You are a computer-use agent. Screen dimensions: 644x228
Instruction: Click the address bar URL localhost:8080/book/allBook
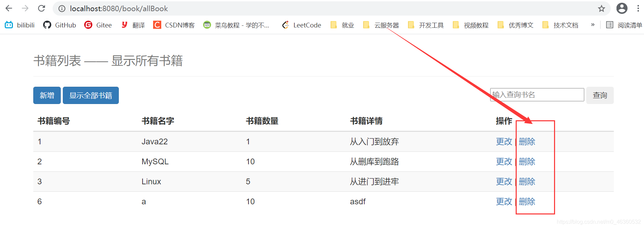(x=119, y=9)
